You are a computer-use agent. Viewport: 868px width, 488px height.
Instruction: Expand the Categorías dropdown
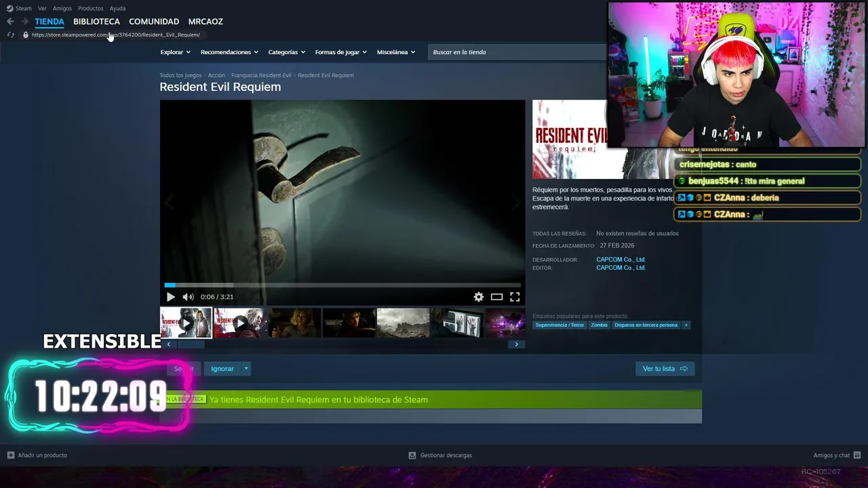286,52
